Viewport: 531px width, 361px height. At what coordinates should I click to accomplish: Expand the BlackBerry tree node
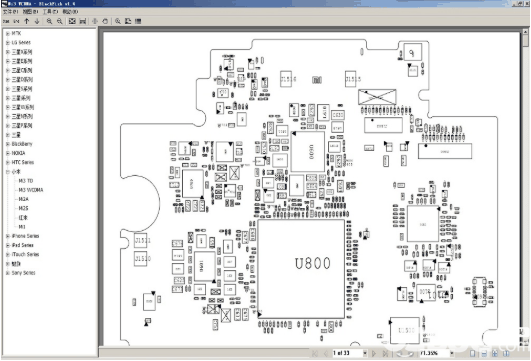7,144
